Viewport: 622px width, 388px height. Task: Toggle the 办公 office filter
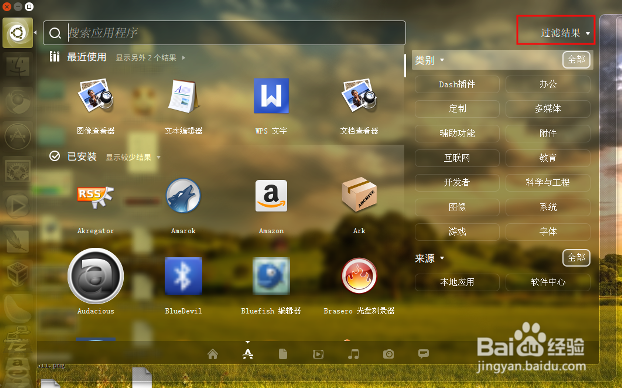coord(548,84)
